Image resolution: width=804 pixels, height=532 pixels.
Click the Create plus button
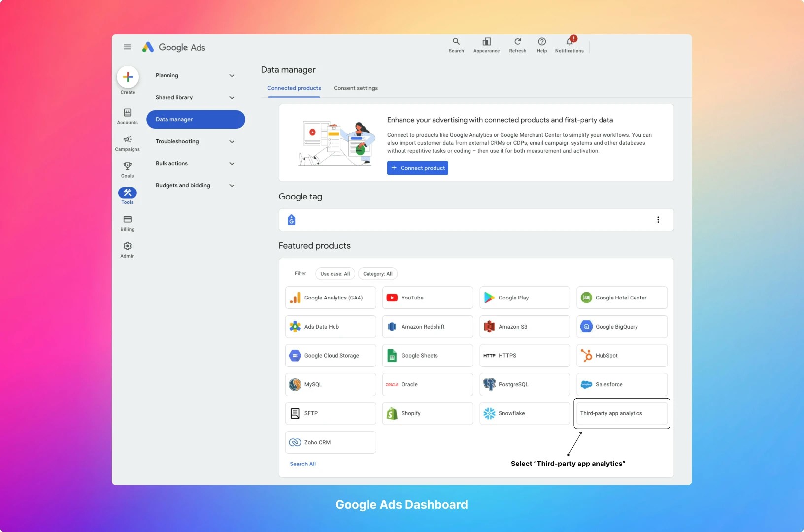128,77
